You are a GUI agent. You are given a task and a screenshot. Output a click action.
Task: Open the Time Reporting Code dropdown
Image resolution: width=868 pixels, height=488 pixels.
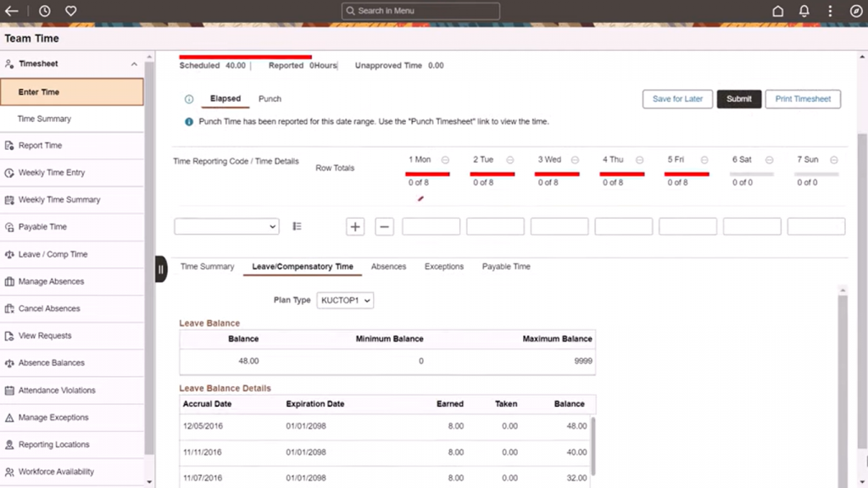[226, 226]
